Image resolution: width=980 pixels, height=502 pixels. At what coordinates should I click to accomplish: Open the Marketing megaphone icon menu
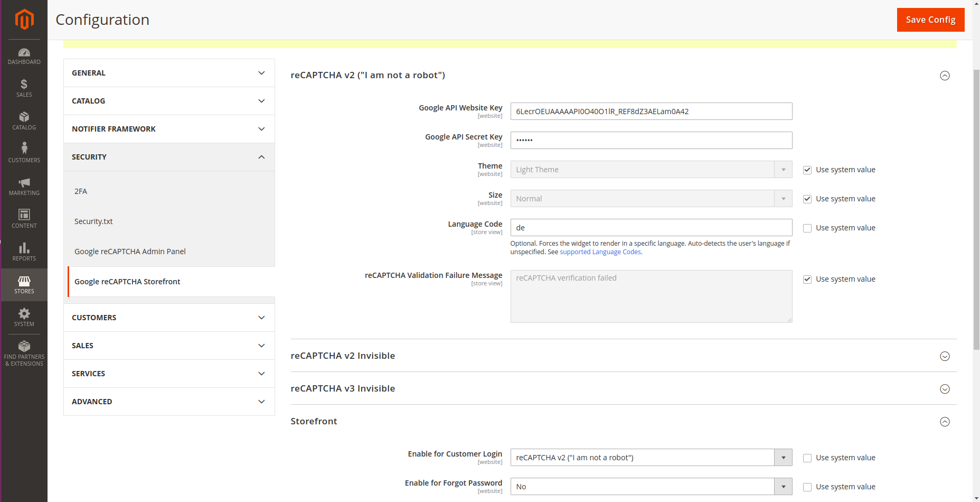pos(24,187)
